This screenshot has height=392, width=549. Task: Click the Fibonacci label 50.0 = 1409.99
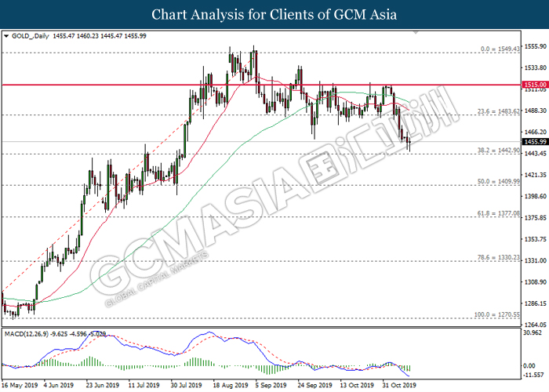click(499, 181)
